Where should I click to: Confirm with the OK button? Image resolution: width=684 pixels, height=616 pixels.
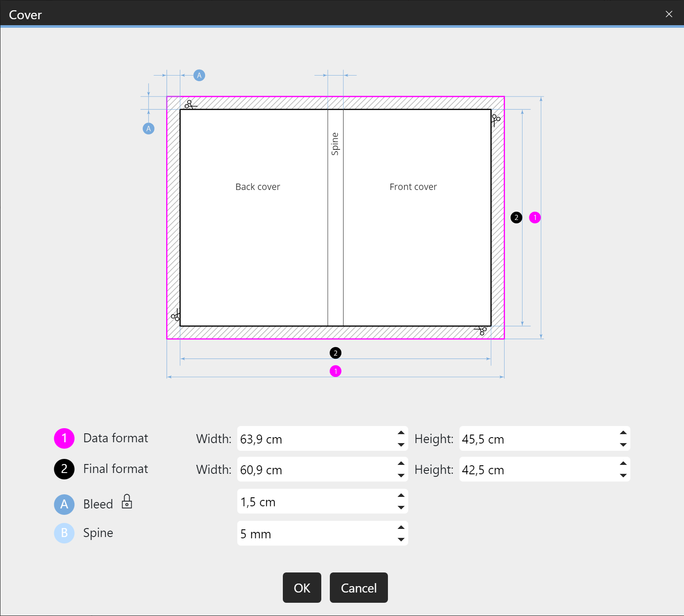(302, 588)
